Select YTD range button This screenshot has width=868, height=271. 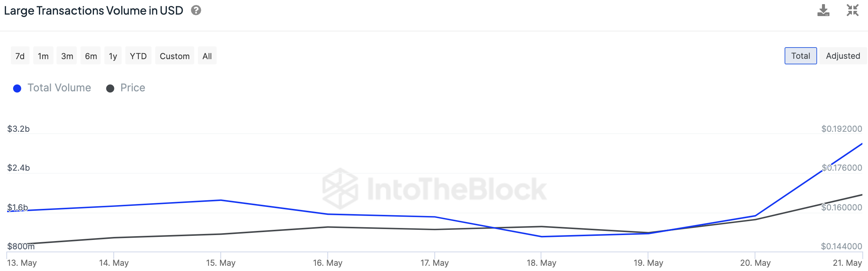[138, 56]
